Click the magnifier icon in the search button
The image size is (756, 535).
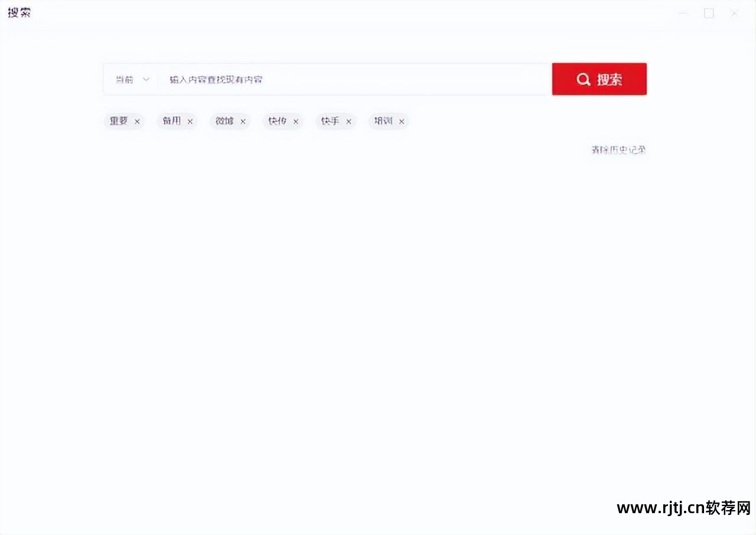(584, 79)
